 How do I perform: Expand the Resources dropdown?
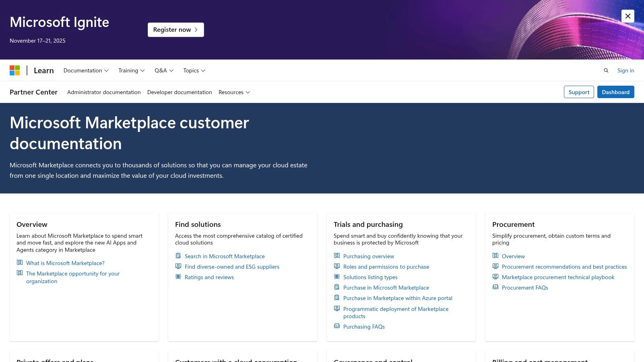[x=234, y=92]
